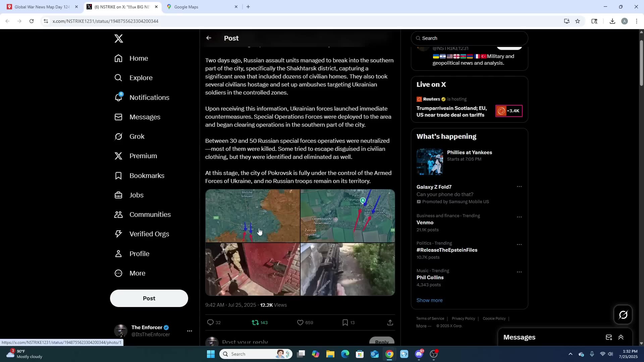Click the X search field

[x=470, y=38]
